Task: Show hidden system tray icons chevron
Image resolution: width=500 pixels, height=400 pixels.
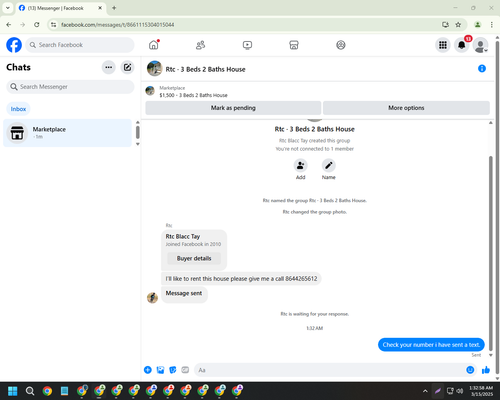Action: (x=425, y=391)
